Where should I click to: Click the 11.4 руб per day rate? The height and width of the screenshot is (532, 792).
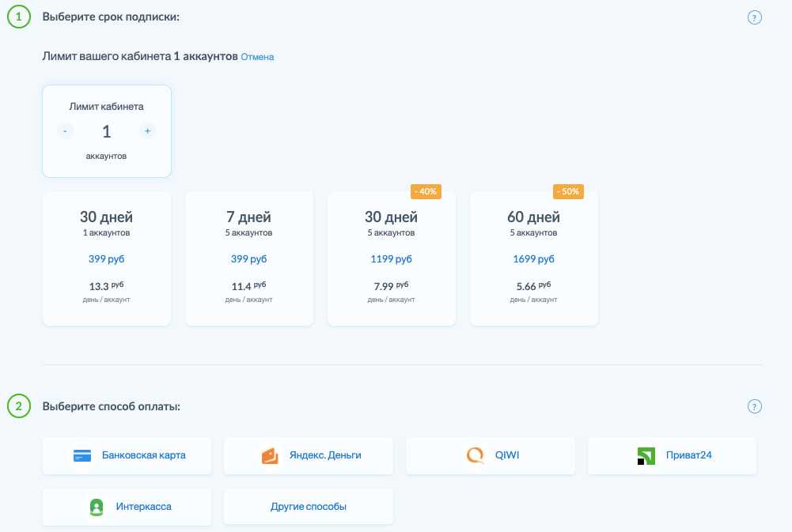point(249,286)
